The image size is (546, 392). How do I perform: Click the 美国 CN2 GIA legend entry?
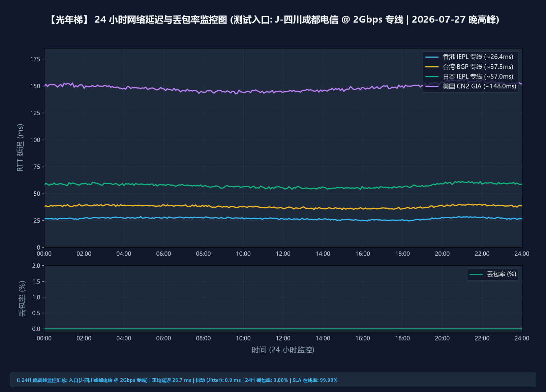[471, 86]
